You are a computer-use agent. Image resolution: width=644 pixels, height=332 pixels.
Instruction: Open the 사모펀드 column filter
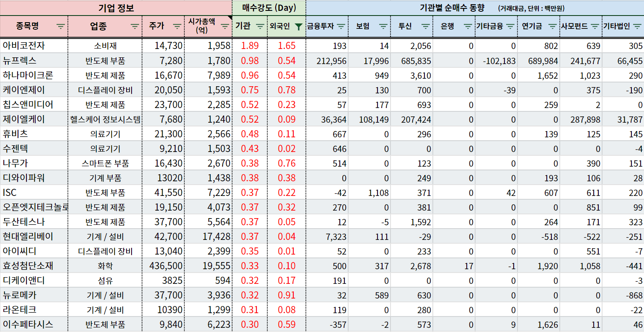click(x=595, y=26)
